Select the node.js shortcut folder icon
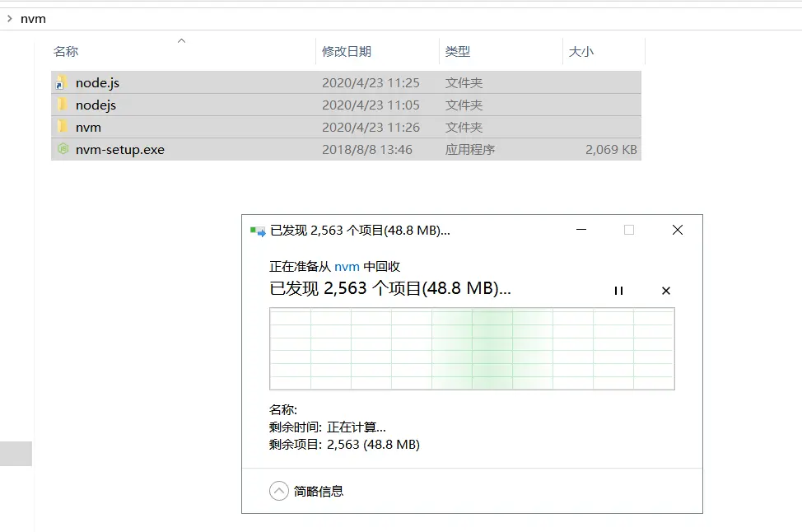The width and height of the screenshot is (802, 532). pos(62,83)
